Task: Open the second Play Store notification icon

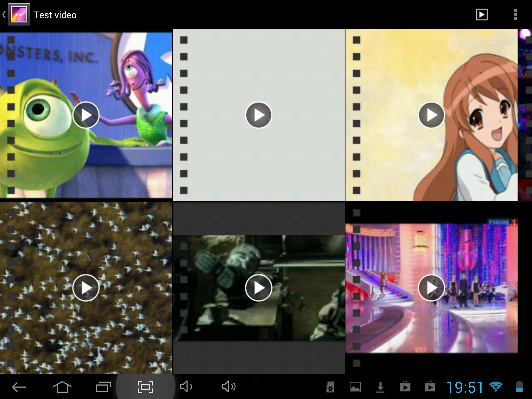Action: (x=430, y=387)
